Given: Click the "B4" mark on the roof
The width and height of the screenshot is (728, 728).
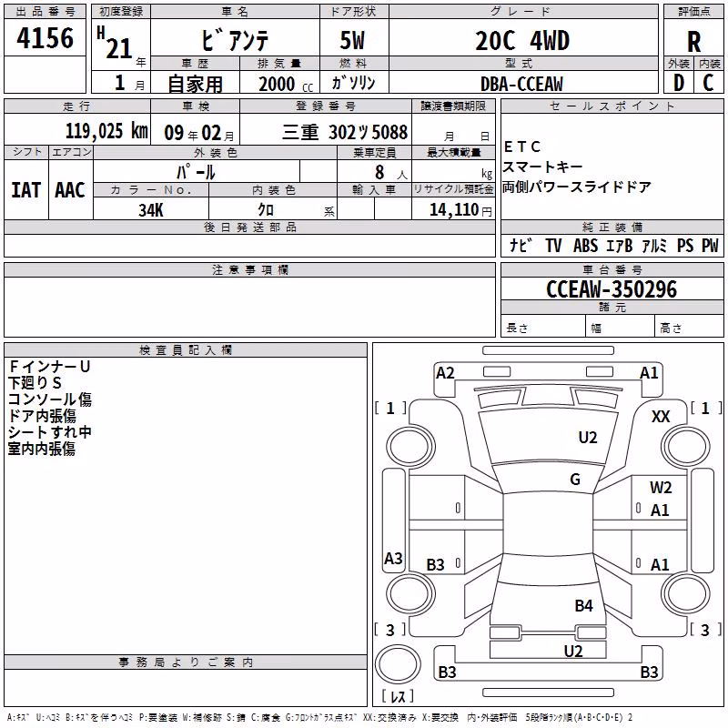Looking at the screenshot, I should pos(583,606).
